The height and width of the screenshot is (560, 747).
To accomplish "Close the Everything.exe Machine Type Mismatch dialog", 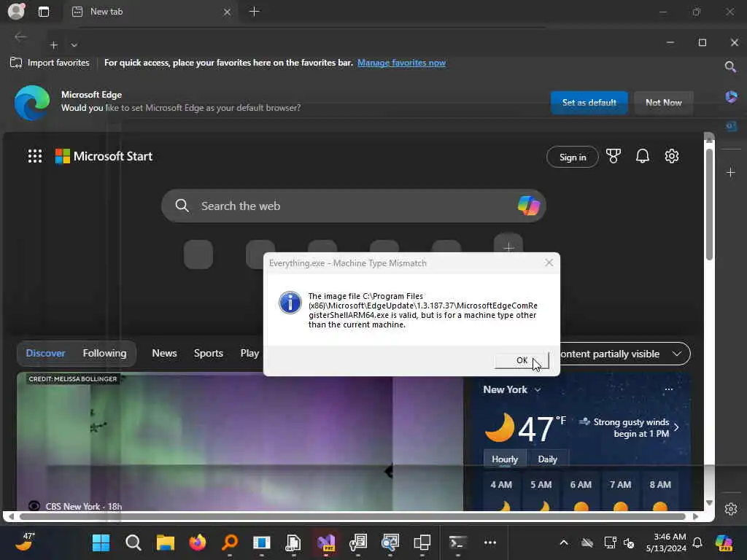I will (x=549, y=262).
